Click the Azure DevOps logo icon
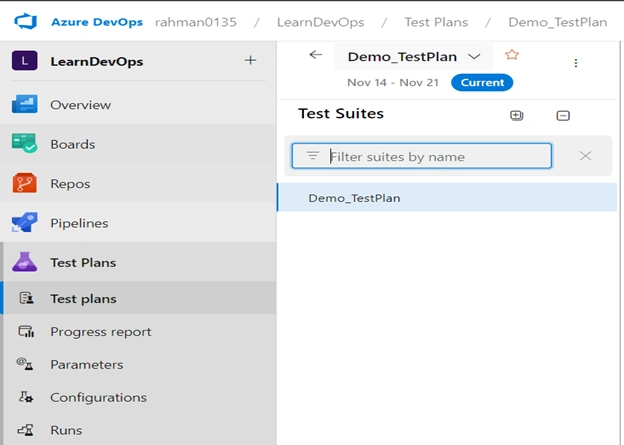This screenshot has width=624, height=445. coord(25,21)
